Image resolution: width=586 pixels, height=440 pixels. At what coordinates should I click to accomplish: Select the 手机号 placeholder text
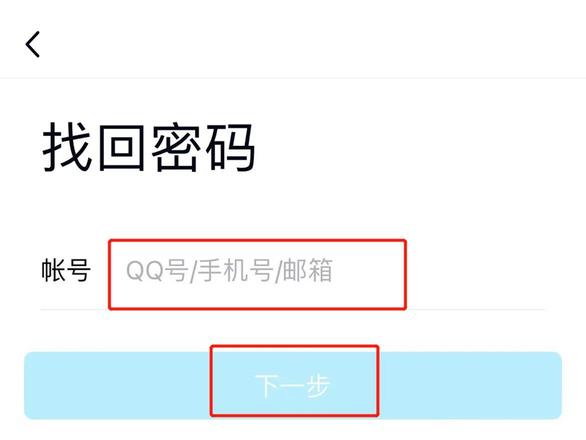point(235,270)
